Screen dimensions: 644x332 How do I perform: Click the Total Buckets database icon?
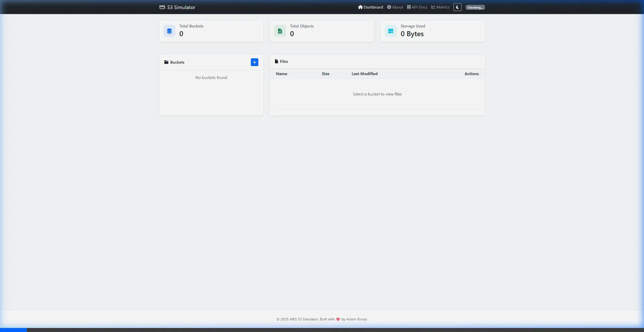point(169,31)
